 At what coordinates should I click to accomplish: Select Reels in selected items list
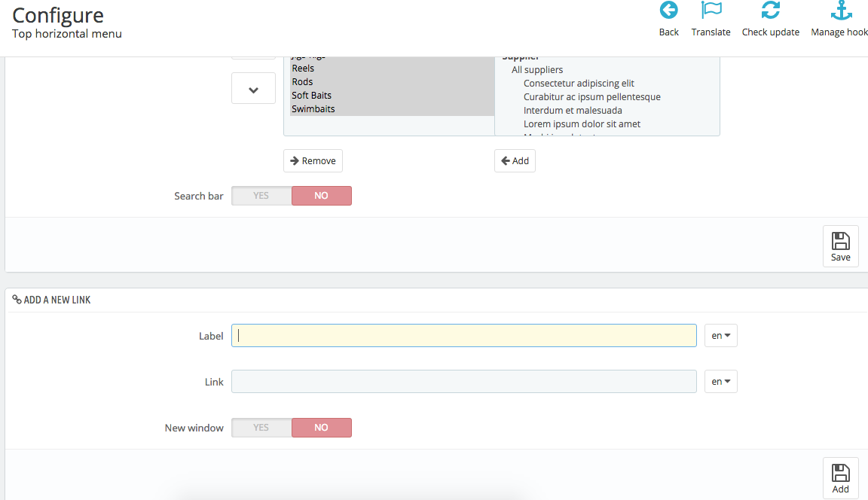pos(392,69)
